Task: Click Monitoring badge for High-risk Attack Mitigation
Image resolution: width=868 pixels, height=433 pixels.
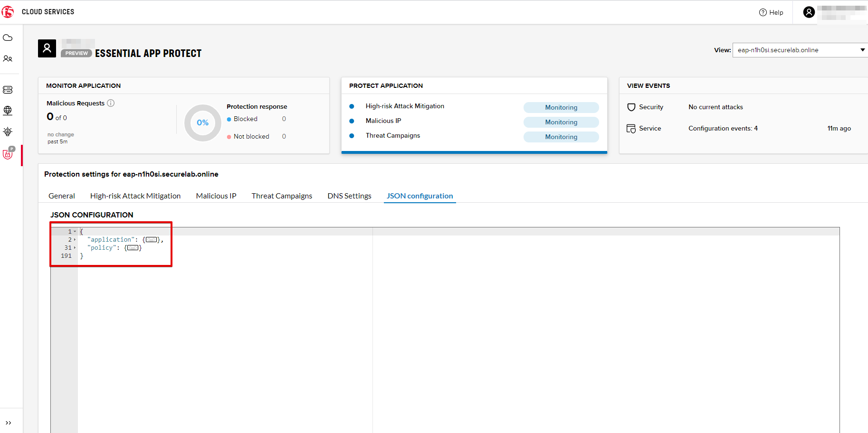Action: coord(561,107)
